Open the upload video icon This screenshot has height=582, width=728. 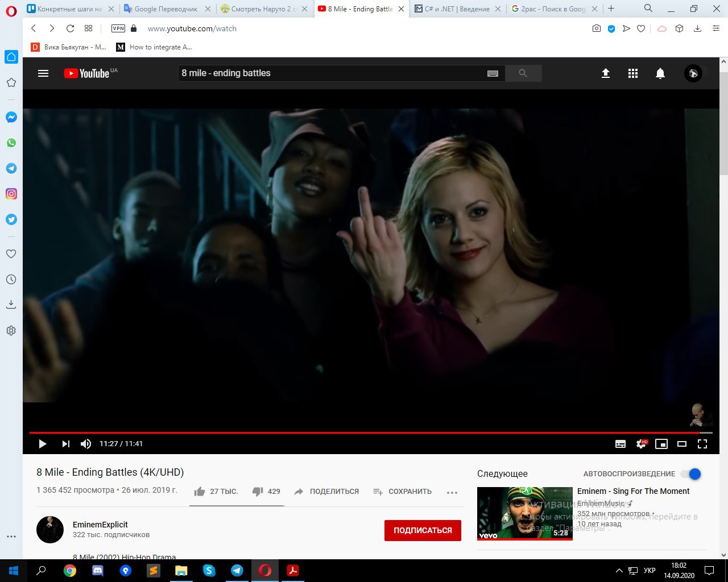click(x=606, y=73)
